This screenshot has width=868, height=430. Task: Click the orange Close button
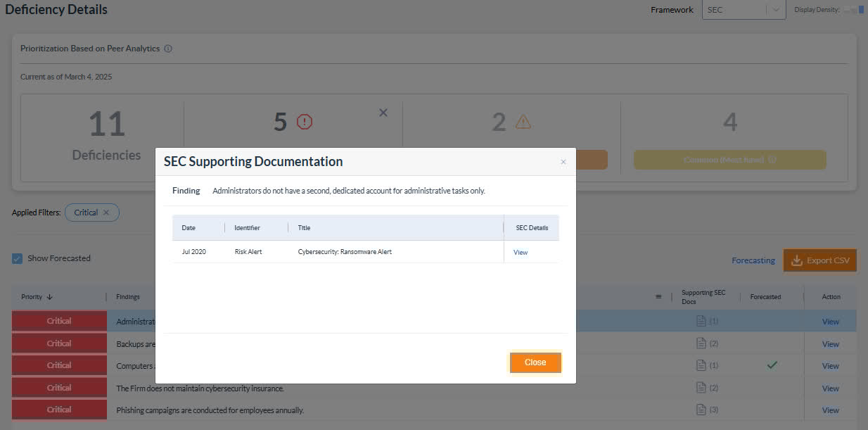pyautogui.click(x=535, y=362)
